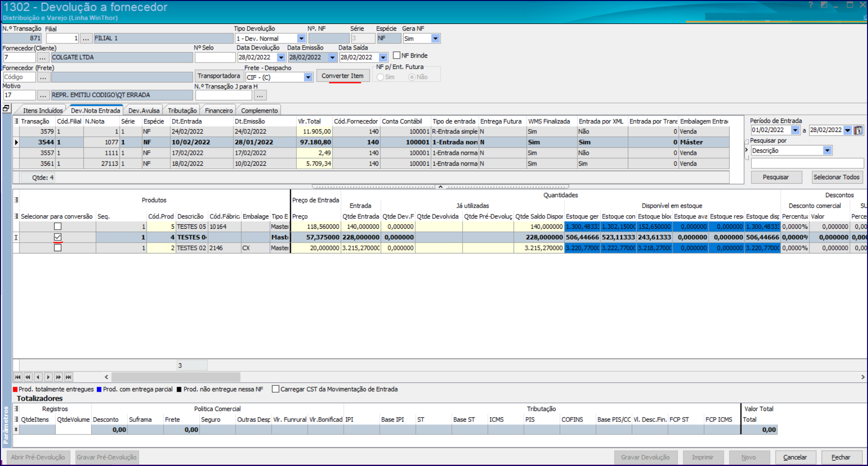Click the calendar icon beside Período de Entrada

click(x=858, y=130)
